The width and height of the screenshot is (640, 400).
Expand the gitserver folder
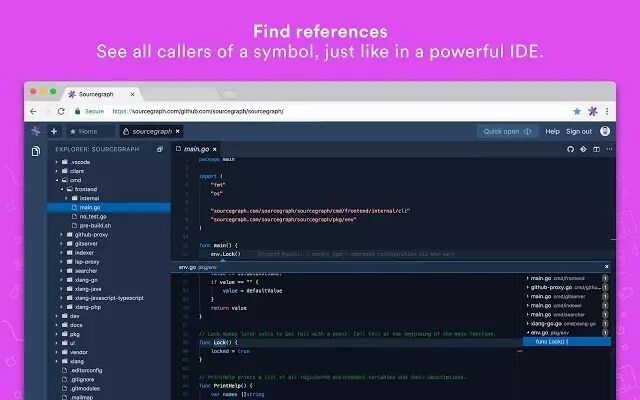(x=62, y=244)
